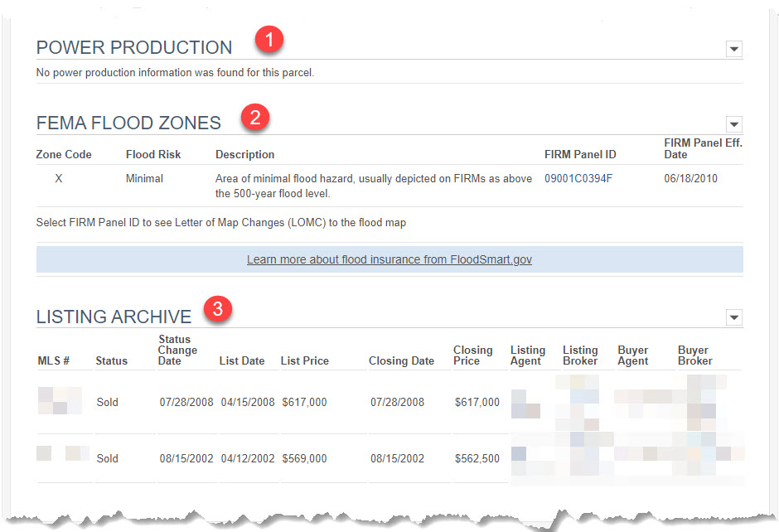Select status change date 08/15/2002
This screenshot has width=779, height=532.
(x=186, y=458)
